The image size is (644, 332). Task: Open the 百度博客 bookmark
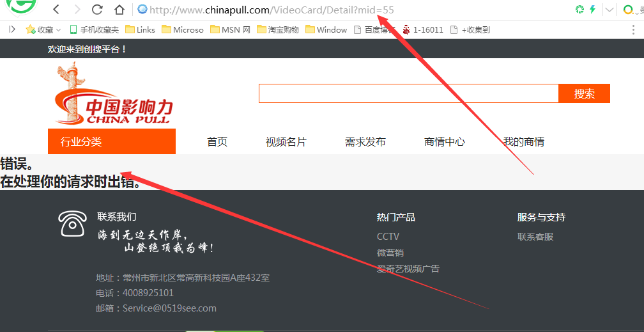tap(374, 29)
